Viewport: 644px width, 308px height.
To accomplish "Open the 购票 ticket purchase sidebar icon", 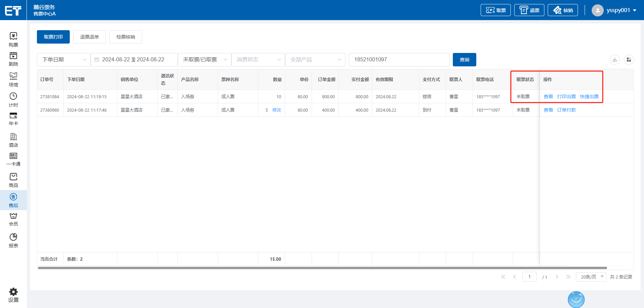I will click(x=13, y=39).
